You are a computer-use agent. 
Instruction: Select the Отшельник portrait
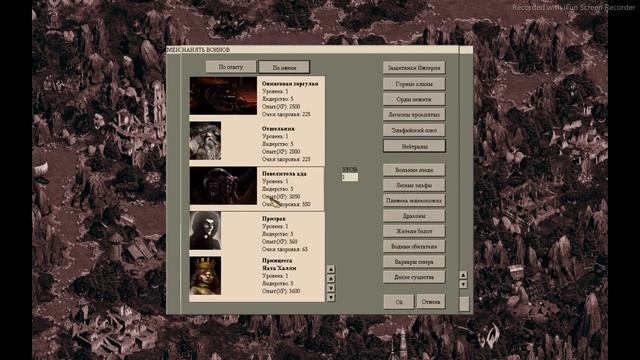click(x=205, y=140)
